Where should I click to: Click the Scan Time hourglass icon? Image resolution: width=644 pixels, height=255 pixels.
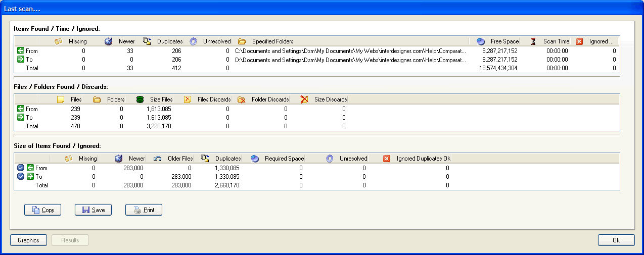(x=533, y=41)
